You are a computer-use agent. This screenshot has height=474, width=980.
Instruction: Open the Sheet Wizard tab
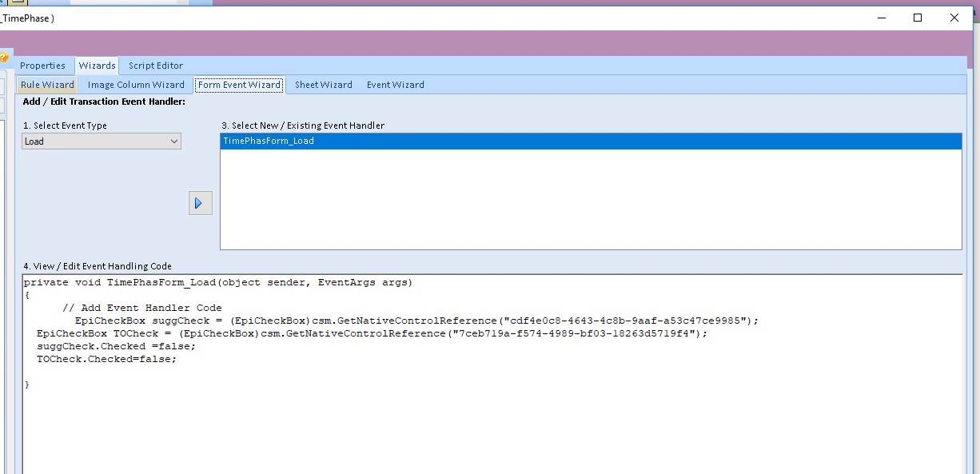click(x=324, y=85)
